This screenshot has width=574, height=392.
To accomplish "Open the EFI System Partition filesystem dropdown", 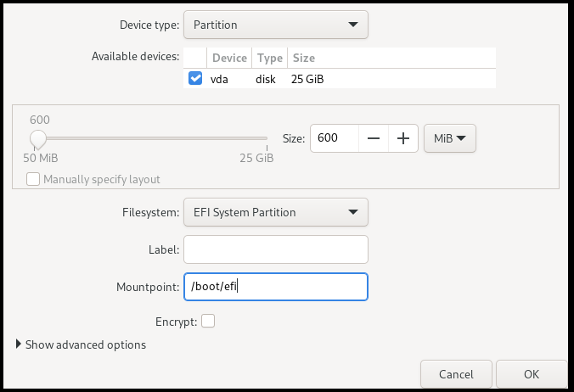I will point(275,212).
